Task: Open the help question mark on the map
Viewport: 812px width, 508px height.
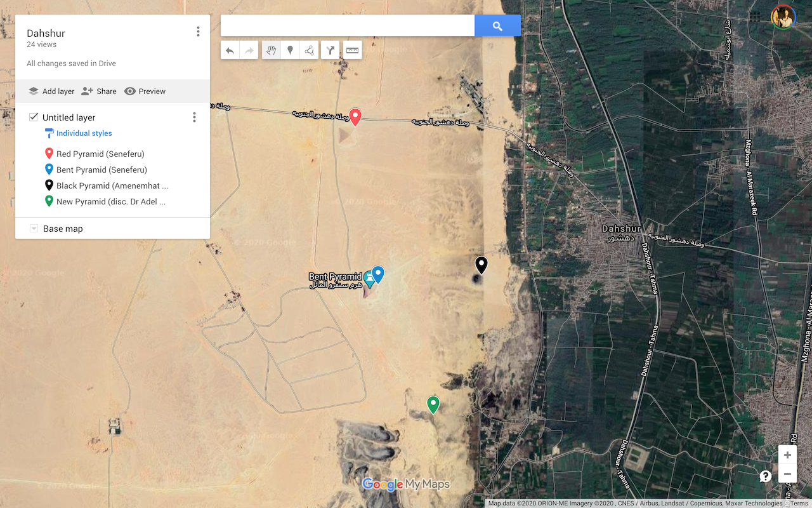Action: [x=765, y=476]
